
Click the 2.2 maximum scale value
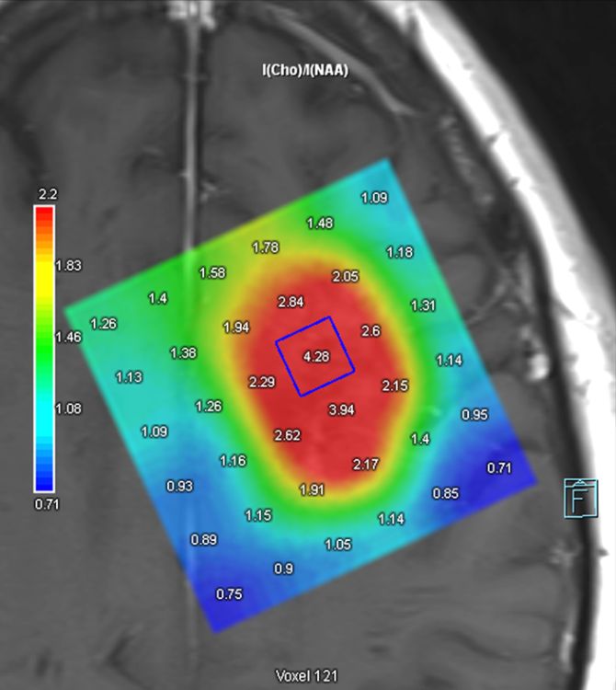(x=48, y=194)
